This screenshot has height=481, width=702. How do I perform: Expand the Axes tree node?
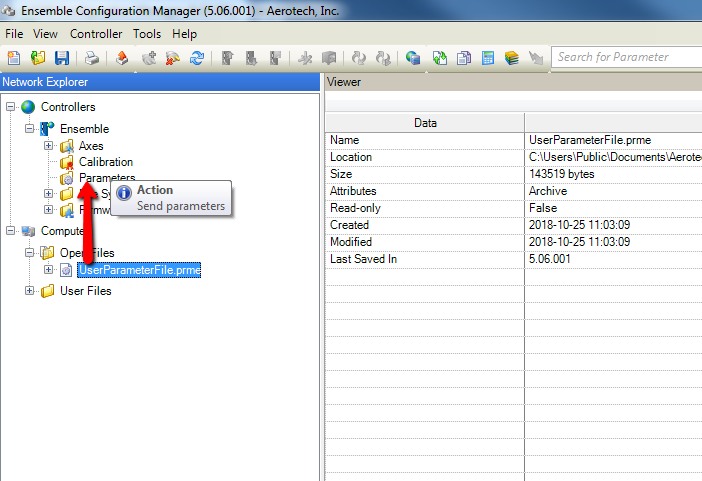click(x=49, y=146)
